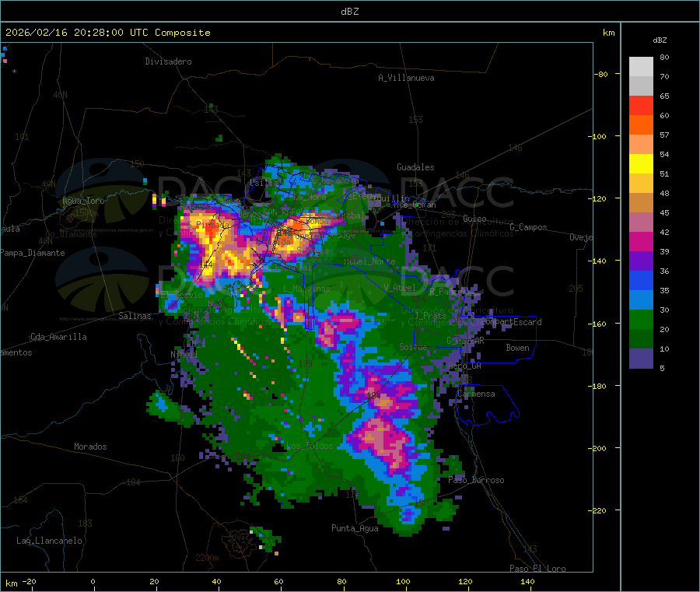Viewport: 700px width, 592px height.
Task: Click the '57' value in dBZ legend
Action: pyautogui.click(x=664, y=135)
